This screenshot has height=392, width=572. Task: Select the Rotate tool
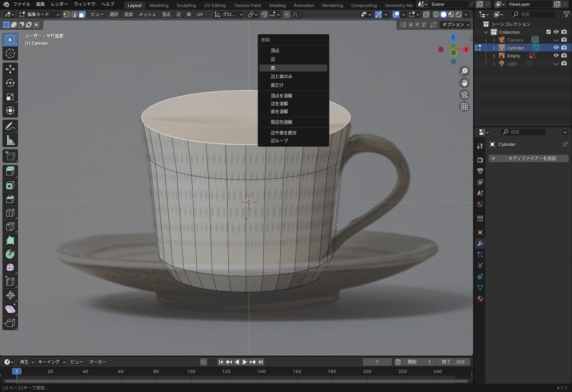click(10, 83)
